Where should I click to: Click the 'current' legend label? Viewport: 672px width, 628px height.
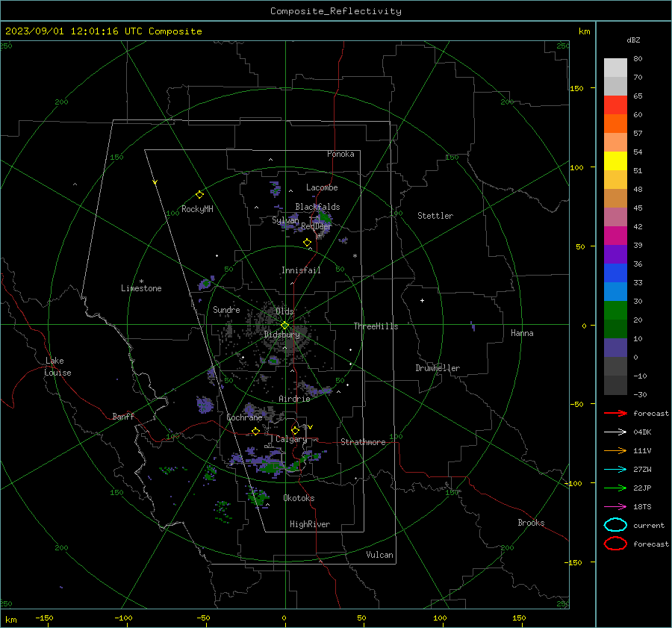pos(649,525)
